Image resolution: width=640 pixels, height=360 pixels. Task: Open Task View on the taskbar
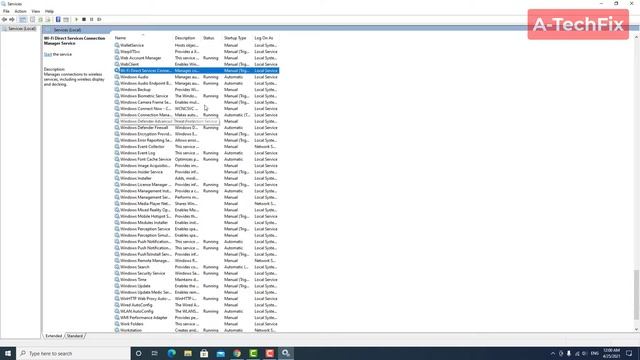155,353
